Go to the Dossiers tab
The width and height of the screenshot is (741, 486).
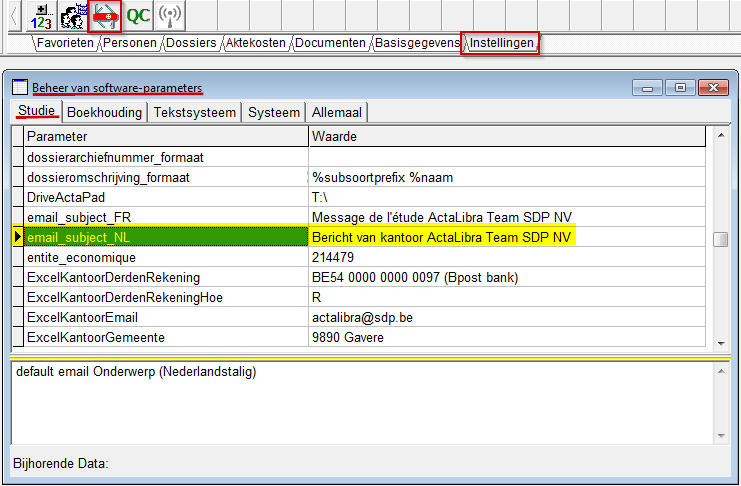(x=191, y=43)
